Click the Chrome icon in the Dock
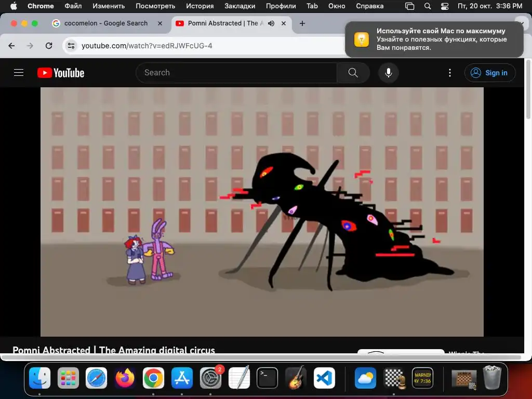 [x=153, y=378]
